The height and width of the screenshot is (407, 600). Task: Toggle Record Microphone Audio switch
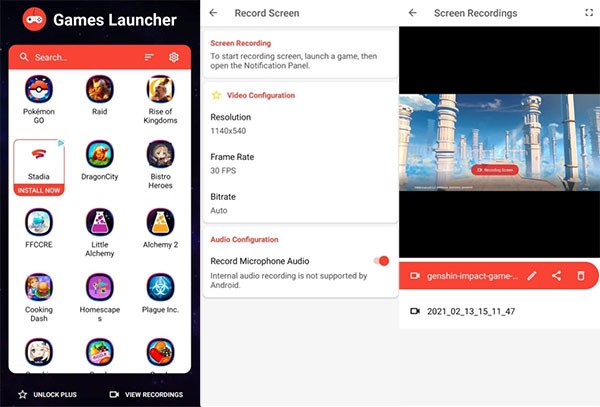tap(381, 261)
